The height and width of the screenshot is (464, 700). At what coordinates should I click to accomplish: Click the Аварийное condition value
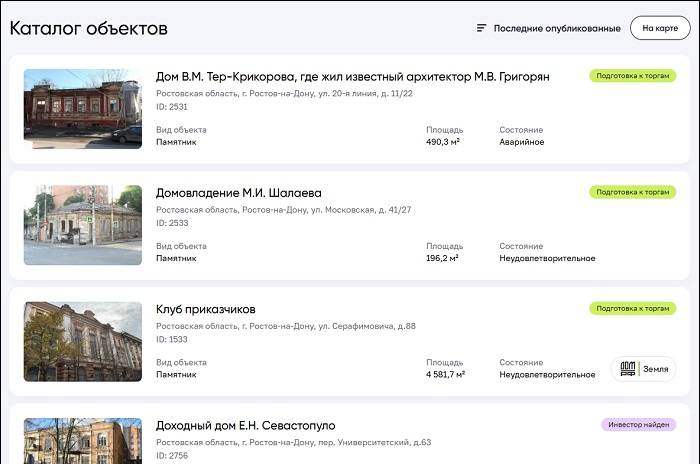point(522,142)
